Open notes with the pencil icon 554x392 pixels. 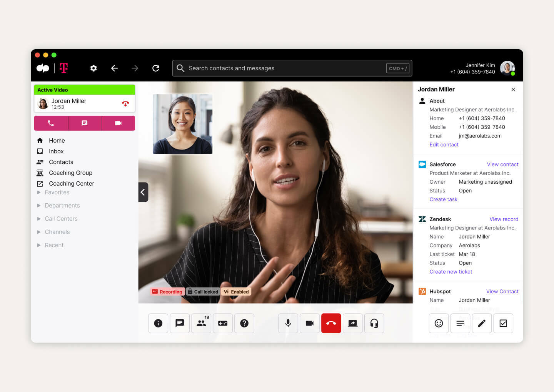482,323
